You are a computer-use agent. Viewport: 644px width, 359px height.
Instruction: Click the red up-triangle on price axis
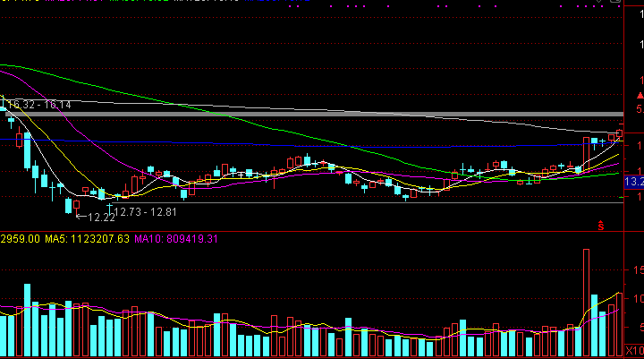(640, 96)
